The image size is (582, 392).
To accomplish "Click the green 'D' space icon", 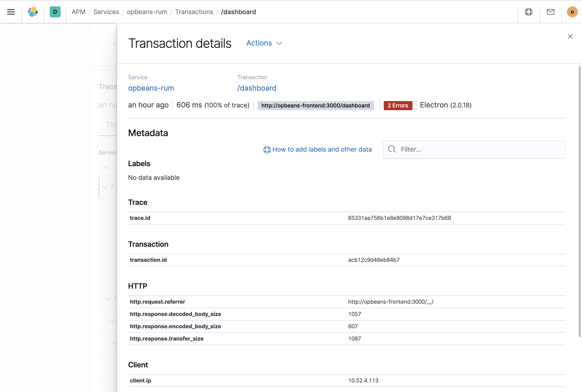I will (55, 12).
